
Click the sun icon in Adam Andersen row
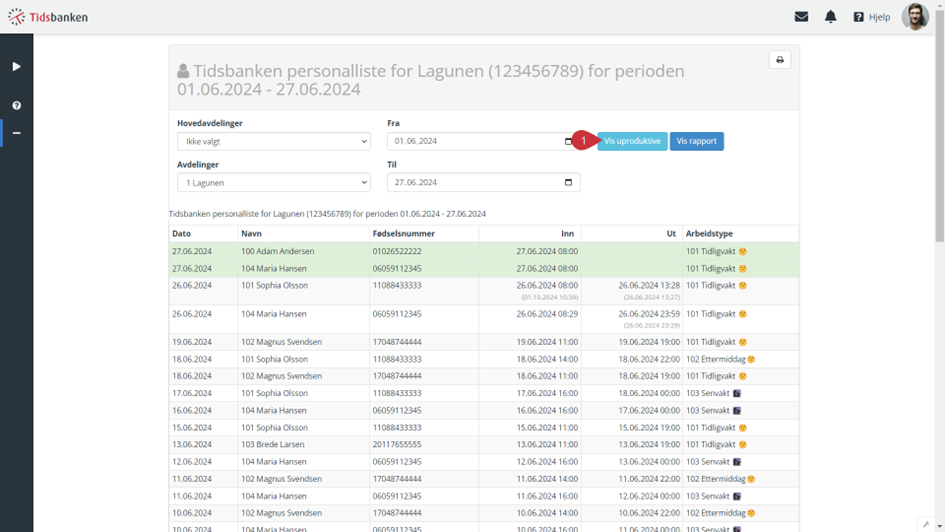point(742,252)
